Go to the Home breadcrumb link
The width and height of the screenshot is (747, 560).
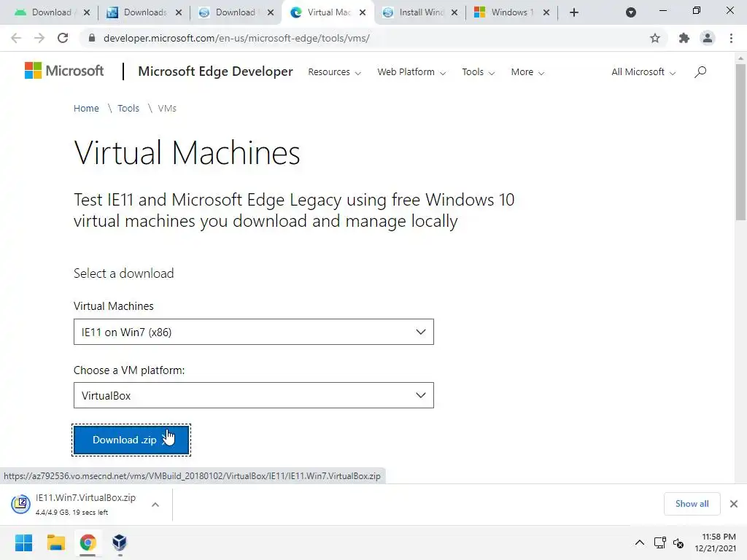point(86,109)
